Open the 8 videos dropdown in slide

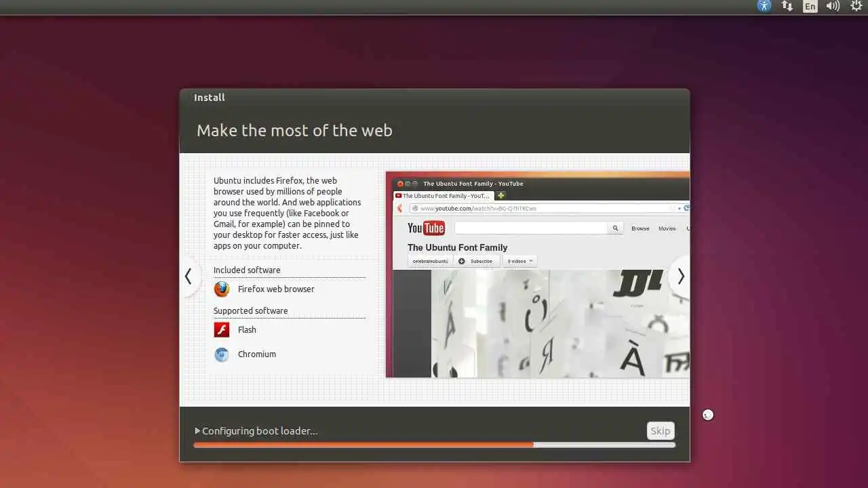[x=519, y=261]
